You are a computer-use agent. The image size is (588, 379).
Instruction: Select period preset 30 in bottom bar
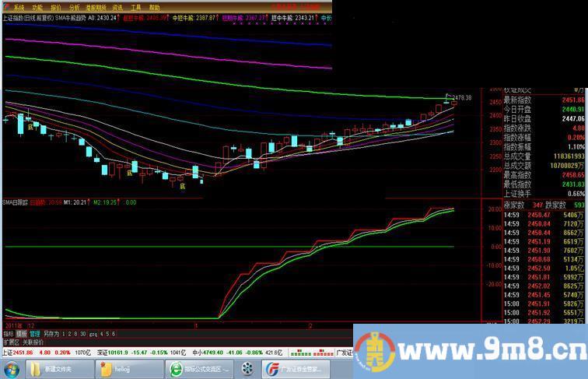pyautogui.click(x=82, y=332)
